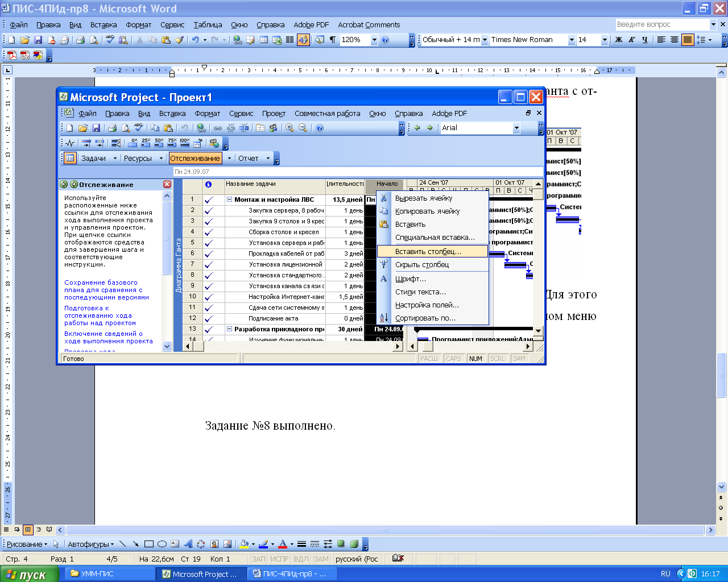728x582 pixels.
Task: Click the Open folder icon in Word toolbar
Action: coord(24,40)
